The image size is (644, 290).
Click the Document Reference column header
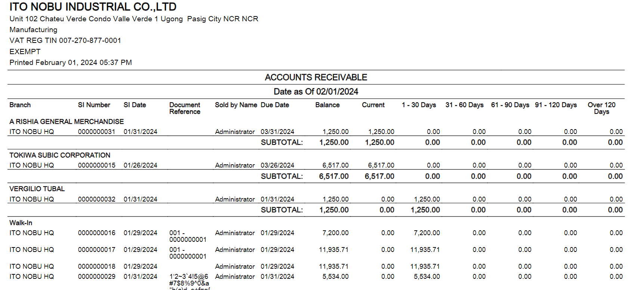click(185, 108)
